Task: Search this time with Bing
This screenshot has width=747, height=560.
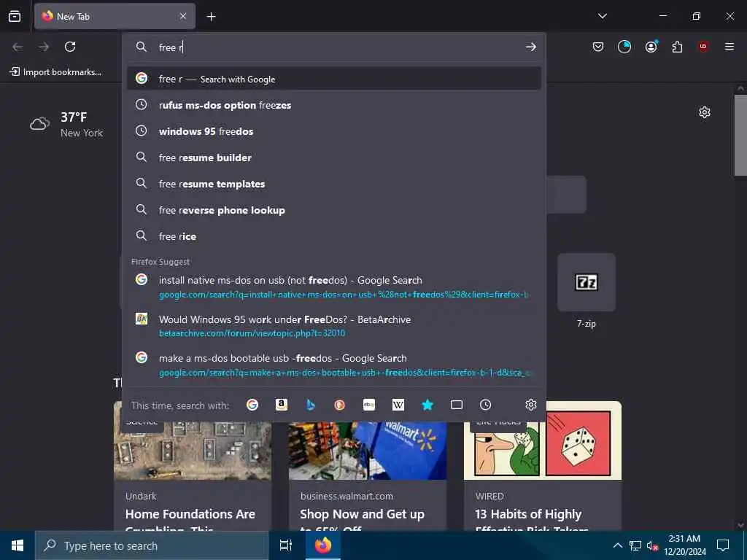Action: click(x=311, y=405)
